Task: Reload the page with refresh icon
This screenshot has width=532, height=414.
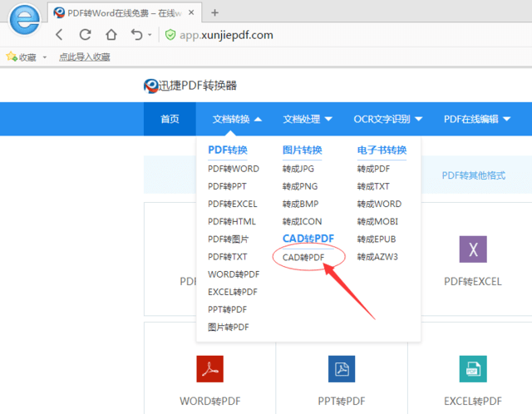Action: pyautogui.click(x=85, y=35)
